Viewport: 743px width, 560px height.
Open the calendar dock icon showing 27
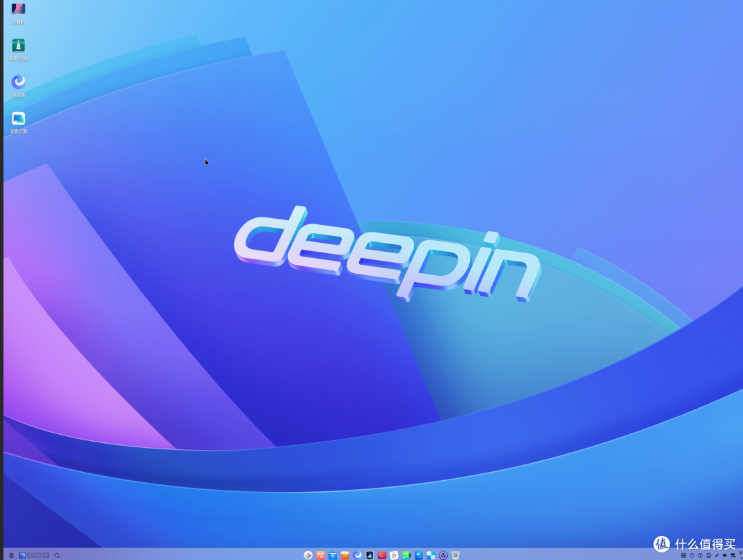(394, 555)
